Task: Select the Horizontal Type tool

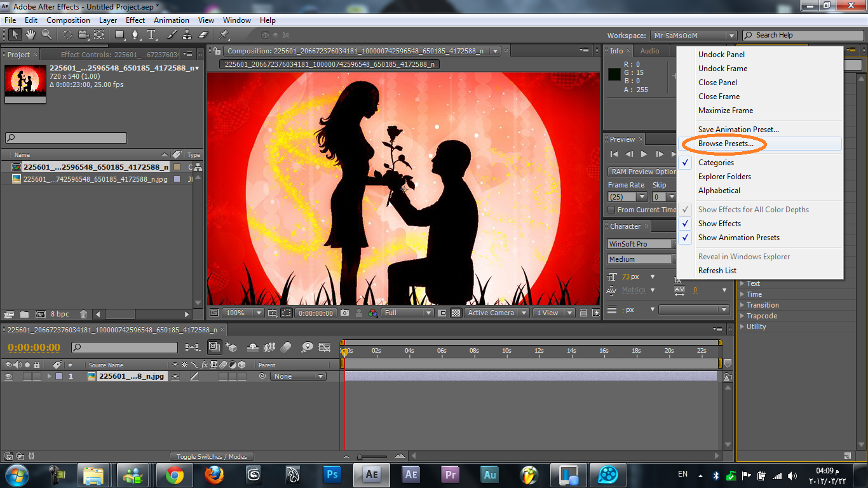Action: [x=151, y=35]
